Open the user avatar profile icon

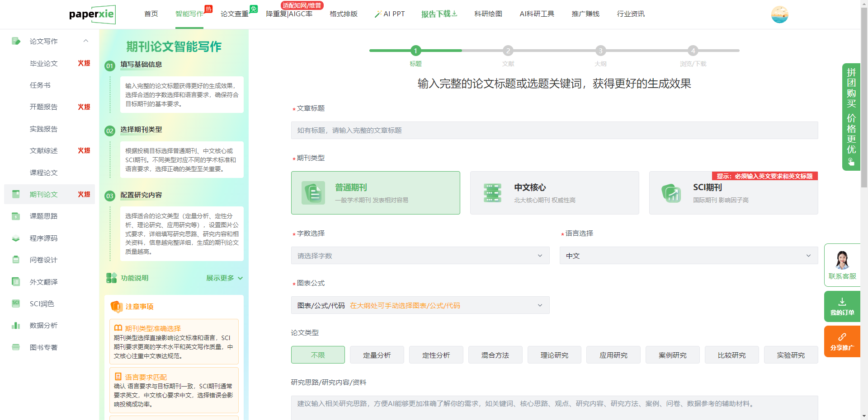(779, 14)
